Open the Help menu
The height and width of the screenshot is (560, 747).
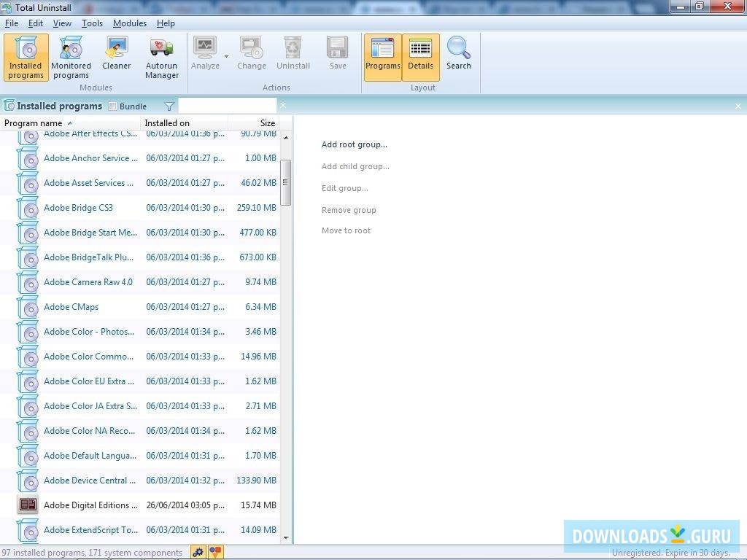[166, 23]
